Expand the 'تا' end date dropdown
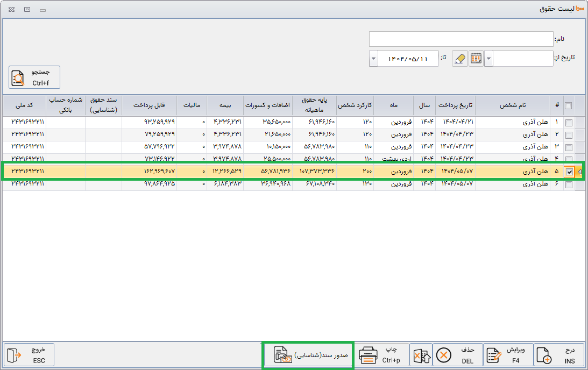The image size is (588, 370). pos(373,59)
